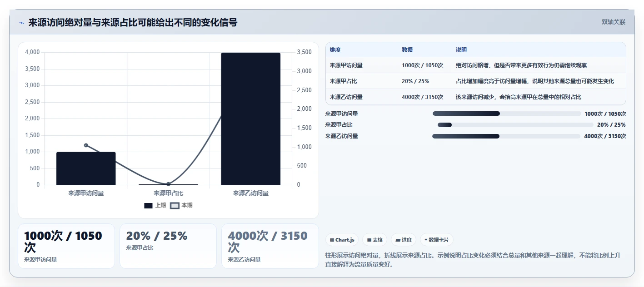Click 1000次 / 1050次 right of the progress bar
Image resolution: width=644 pixels, height=287 pixels.
(605, 114)
